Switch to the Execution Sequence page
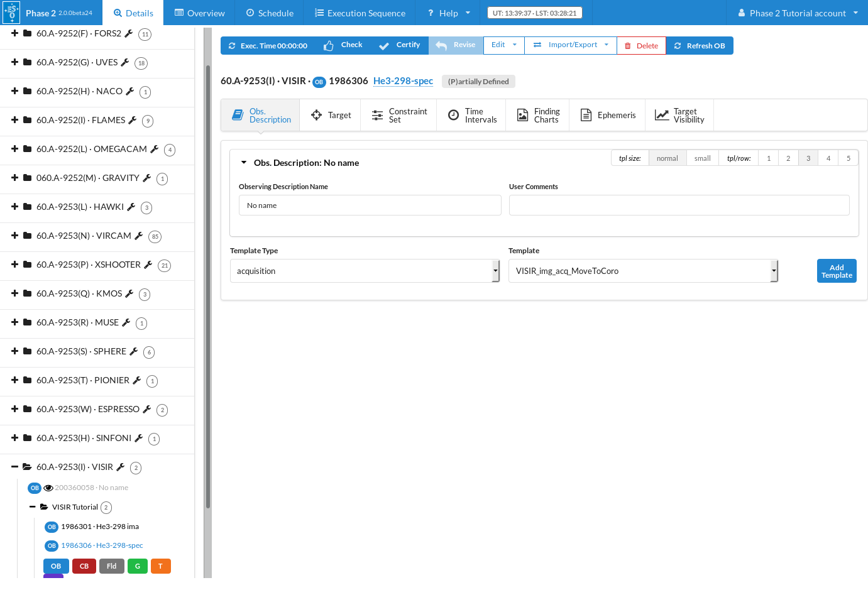Viewport: 868px width, 612px height. tap(360, 13)
